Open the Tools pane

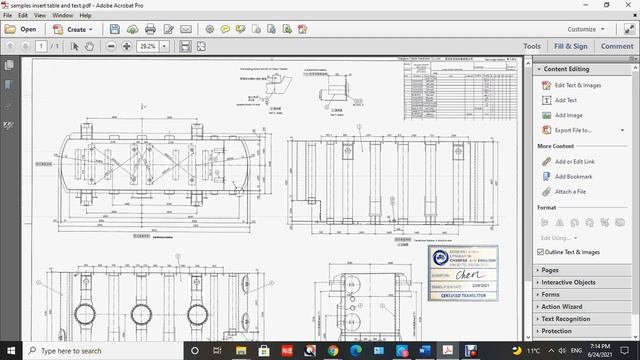(x=532, y=46)
